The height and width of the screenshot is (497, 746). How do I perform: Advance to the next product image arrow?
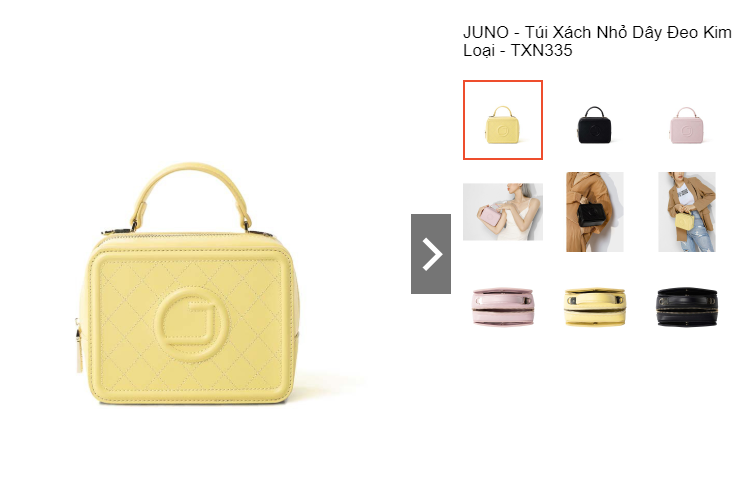point(431,253)
